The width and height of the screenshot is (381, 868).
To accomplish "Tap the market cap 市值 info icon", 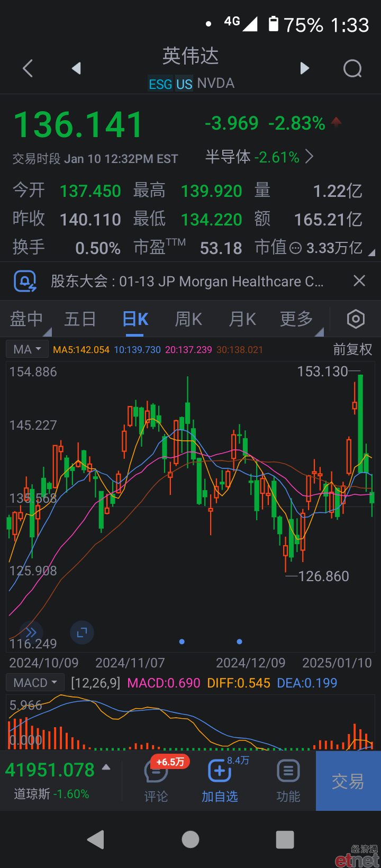I will [x=296, y=248].
